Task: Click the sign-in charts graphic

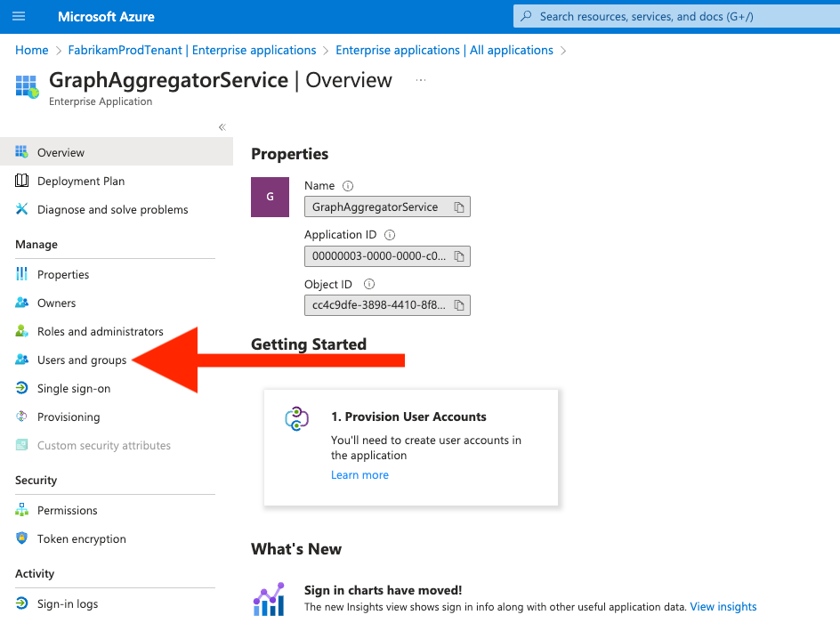Action: (269, 599)
